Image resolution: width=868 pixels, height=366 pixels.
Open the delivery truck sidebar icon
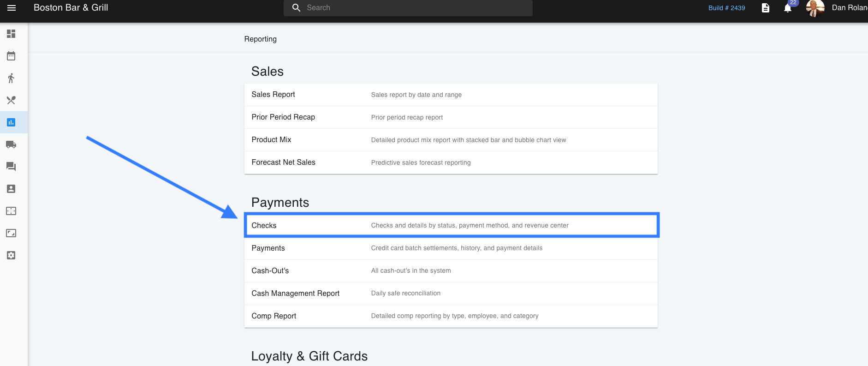click(11, 144)
